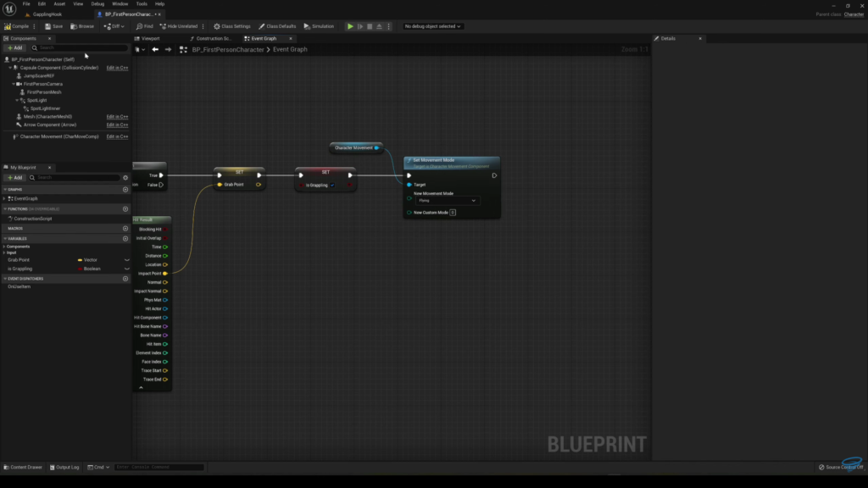Select the Grab Point variable

coord(19,260)
